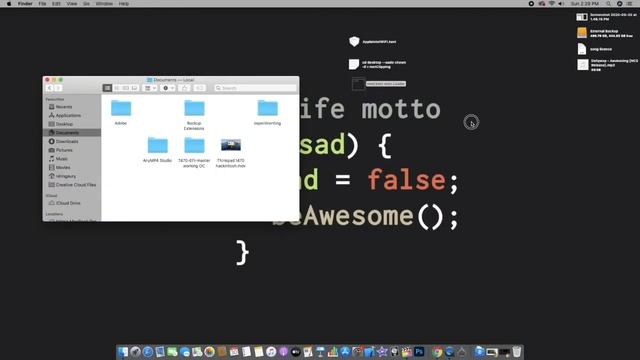Open the Group By dropdown in Finder

click(x=150, y=88)
